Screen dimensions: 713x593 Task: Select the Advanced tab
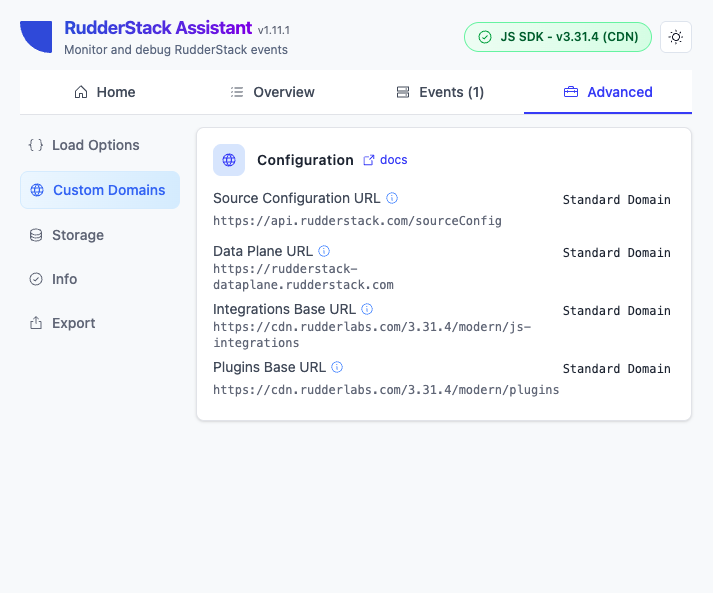(608, 92)
